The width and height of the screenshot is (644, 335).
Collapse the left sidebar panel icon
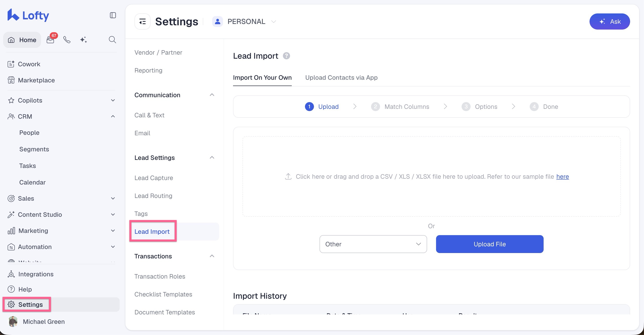(x=113, y=15)
